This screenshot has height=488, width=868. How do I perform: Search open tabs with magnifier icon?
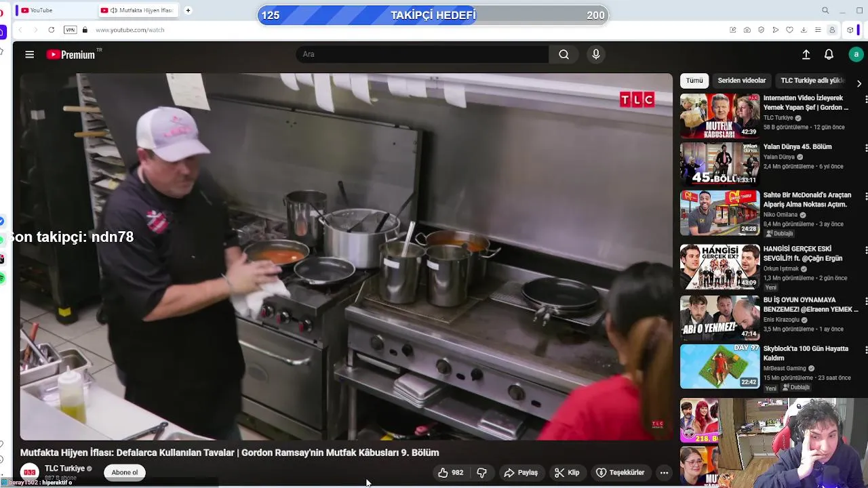point(825,10)
